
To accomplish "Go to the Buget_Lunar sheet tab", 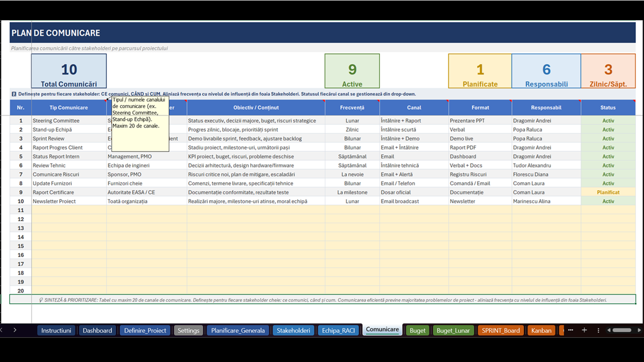I will [x=453, y=330].
